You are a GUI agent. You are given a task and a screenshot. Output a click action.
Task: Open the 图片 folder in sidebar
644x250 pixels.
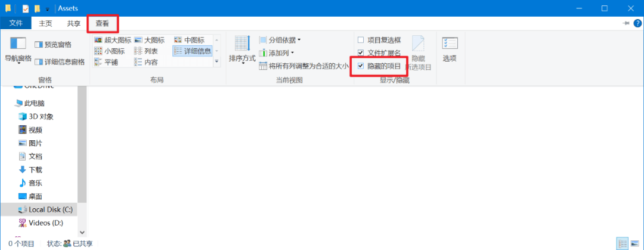tap(30, 143)
